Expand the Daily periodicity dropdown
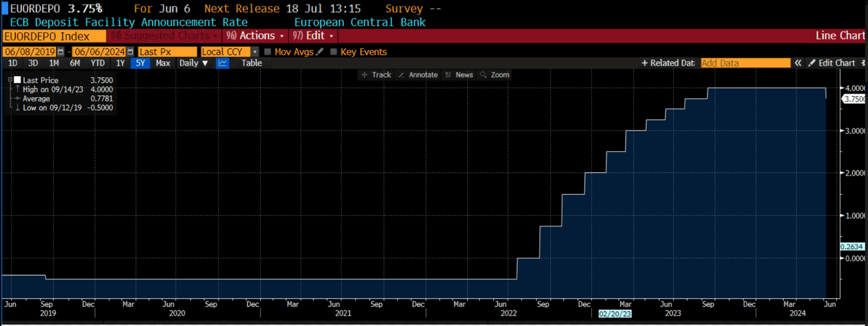The image size is (868, 326). click(193, 63)
